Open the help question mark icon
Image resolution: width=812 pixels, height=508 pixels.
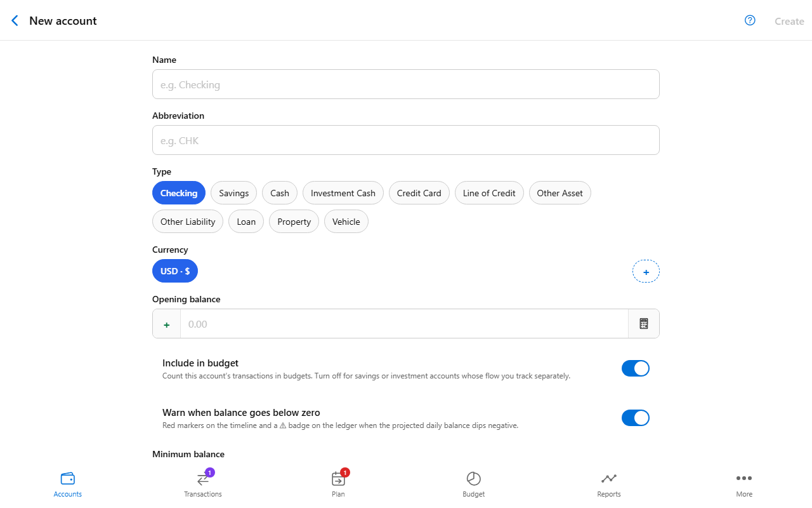[x=750, y=20]
